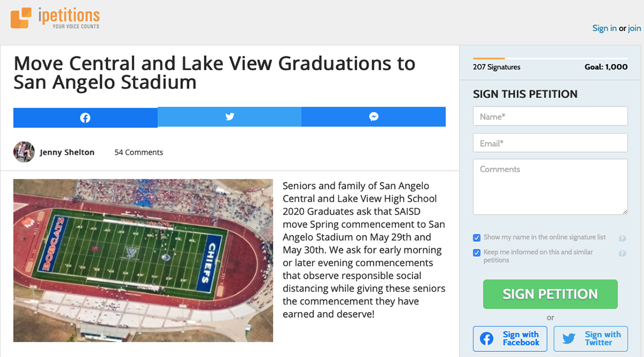Screen dimensions: 644x357
Task: Click the signatures progress bar
Action: tap(550, 58)
